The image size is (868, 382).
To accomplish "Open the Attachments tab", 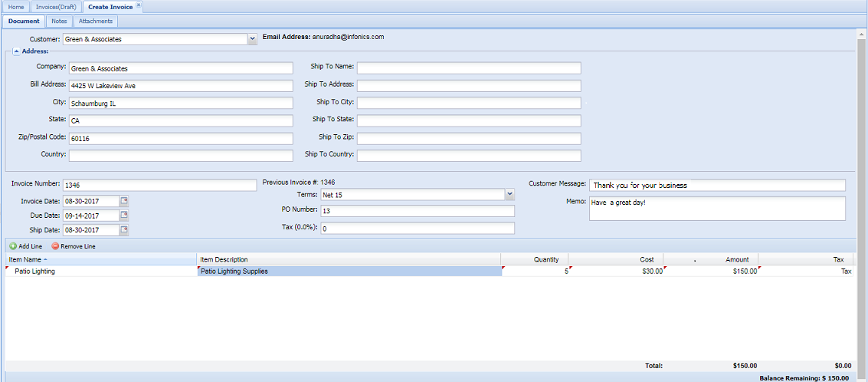I will click(x=96, y=21).
